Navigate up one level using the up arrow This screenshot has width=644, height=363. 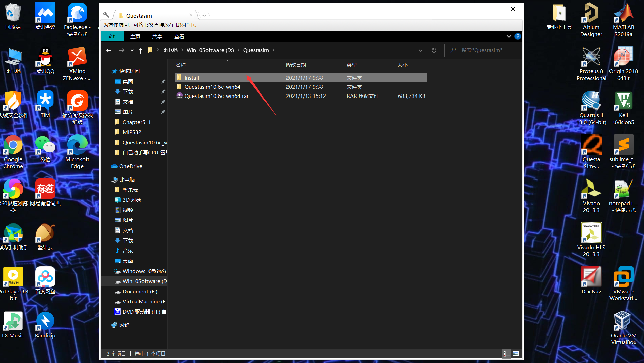coord(141,50)
